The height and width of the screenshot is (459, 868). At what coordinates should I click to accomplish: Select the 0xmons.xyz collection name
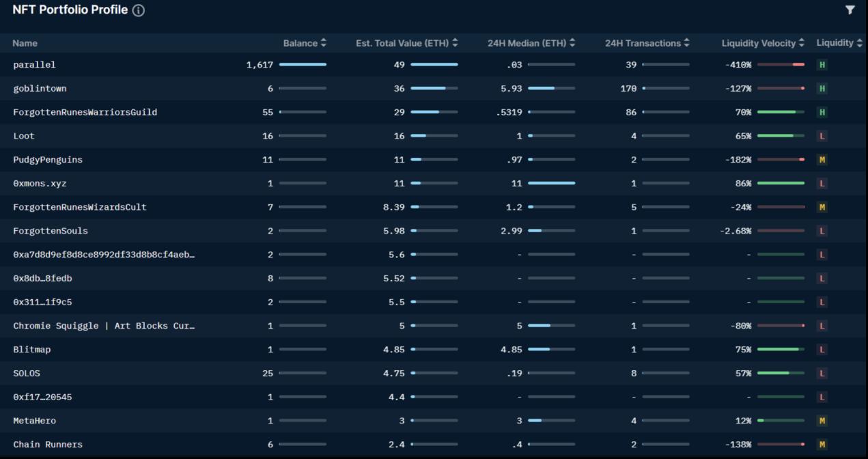(x=40, y=183)
